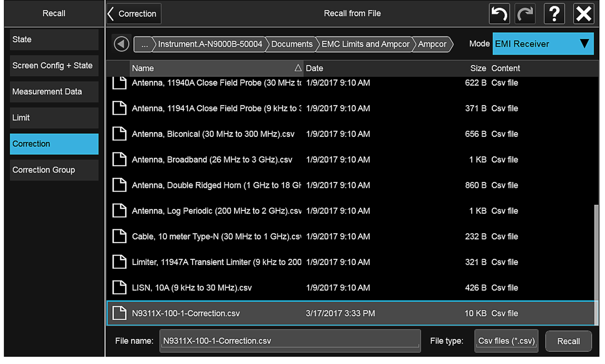The height and width of the screenshot is (364, 605).
Task: Select Screen Config + State option
Action: tap(54, 66)
